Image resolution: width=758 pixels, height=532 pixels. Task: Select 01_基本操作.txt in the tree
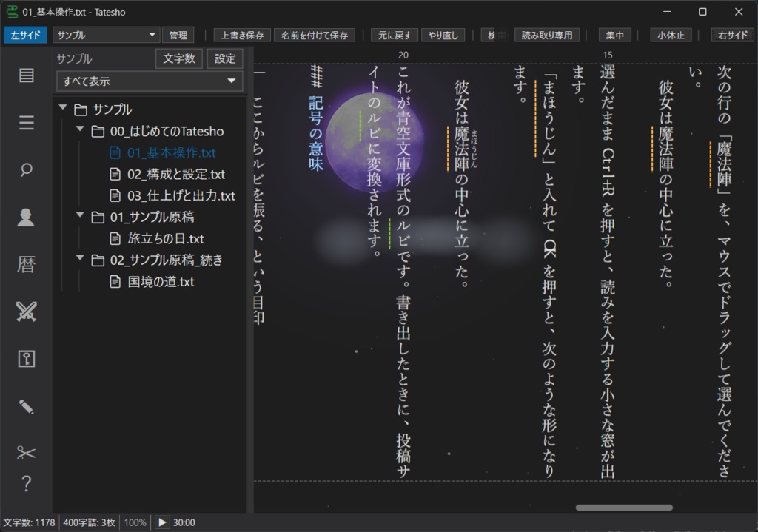(171, 152)
